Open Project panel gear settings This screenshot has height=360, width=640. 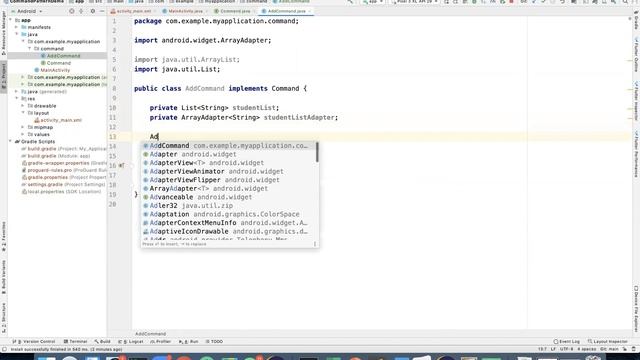coord(93,11)
